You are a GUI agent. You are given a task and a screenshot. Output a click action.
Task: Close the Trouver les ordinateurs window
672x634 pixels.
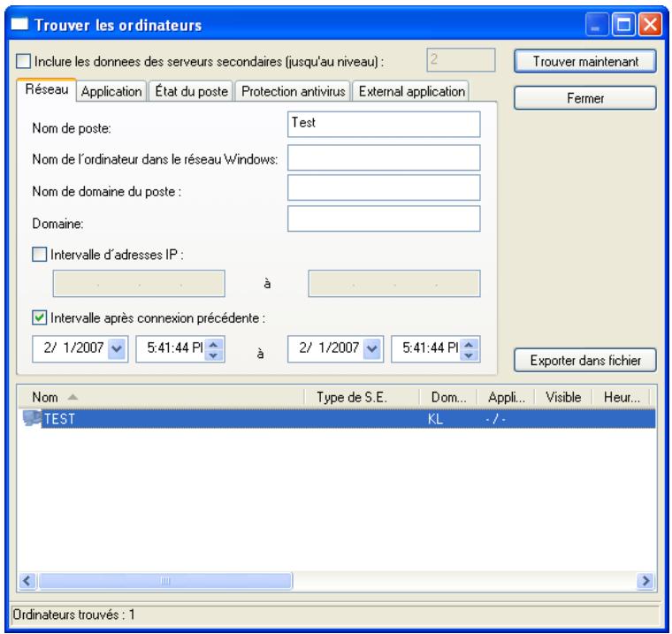[650, 24]
